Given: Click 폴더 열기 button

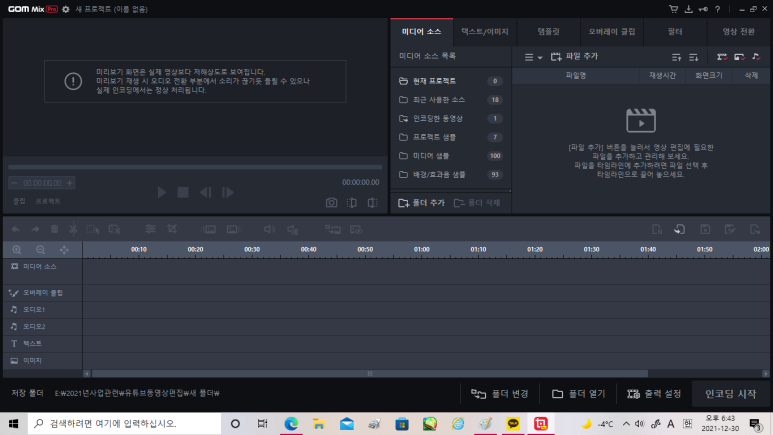Looking at the screenshot, I should point(578,394).
